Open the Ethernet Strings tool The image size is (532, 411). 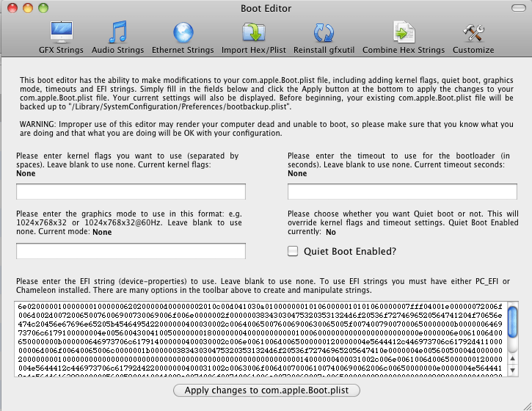tap(183, 37)
